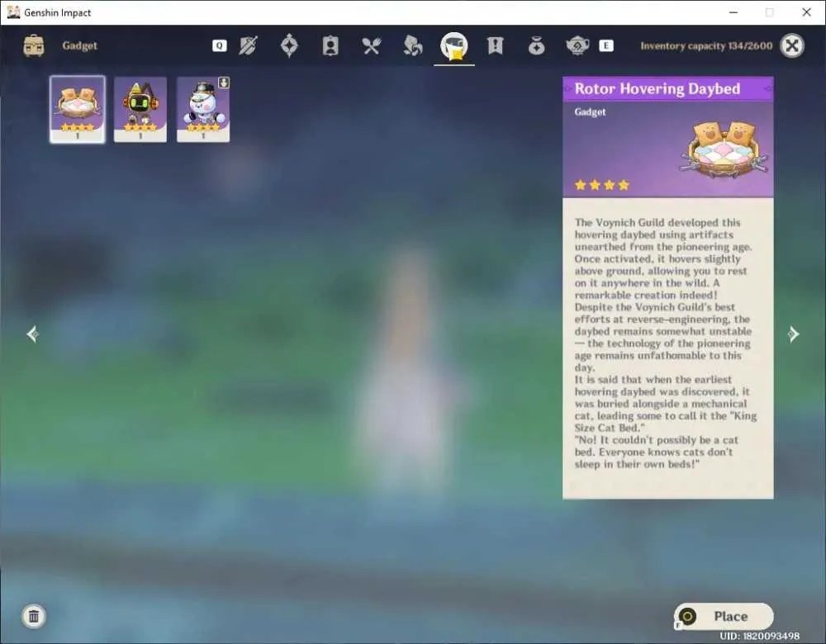This screenshot has height=644, width=826.
Task: Select the dark robot gadget with headphones
Action: [x=140, y=110]
